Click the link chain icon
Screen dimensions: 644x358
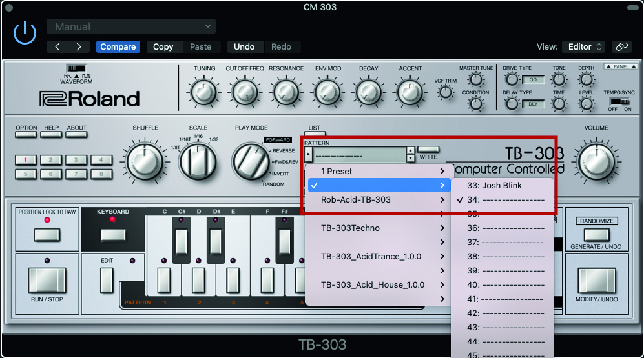622,46
